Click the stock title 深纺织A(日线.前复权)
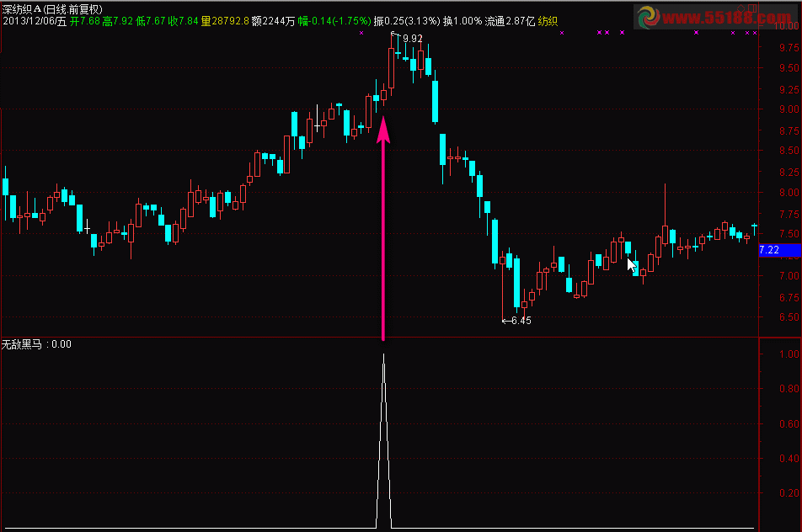This screenshot has width=802, height=532. [x=52, y=9]
